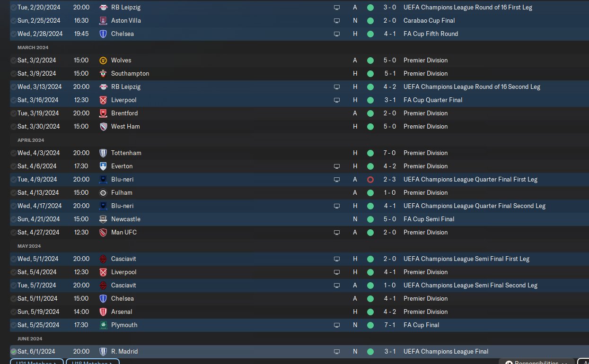Click the Plymouth club badge icon

pyautogui.click(x=103, y=325)
